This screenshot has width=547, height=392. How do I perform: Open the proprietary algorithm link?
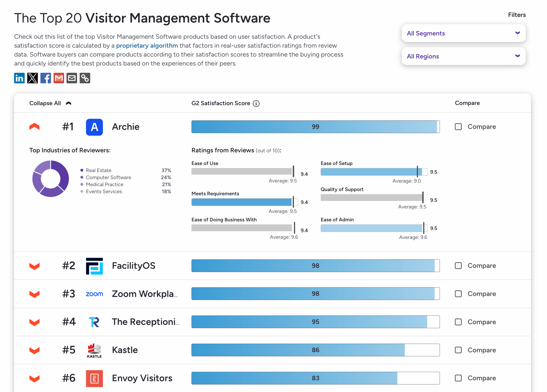147,46
